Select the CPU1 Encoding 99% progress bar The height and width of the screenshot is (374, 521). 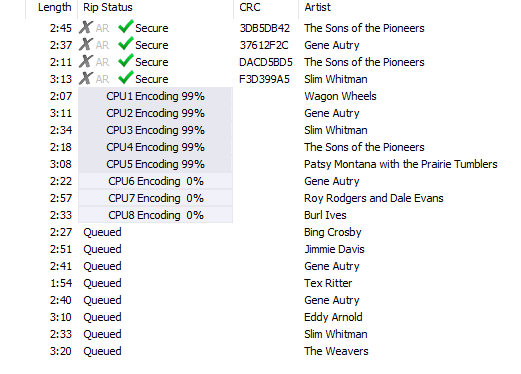155,96
